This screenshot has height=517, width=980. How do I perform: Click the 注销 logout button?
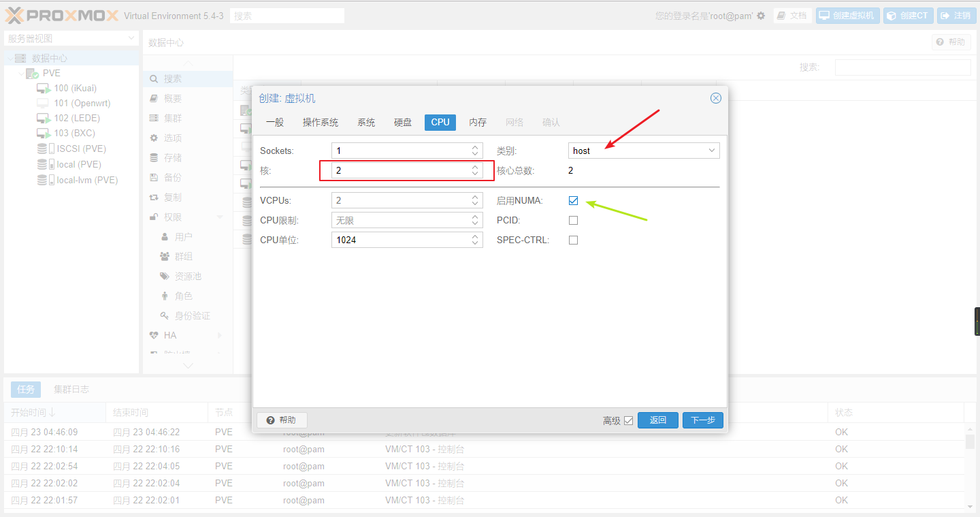(956, 16)
